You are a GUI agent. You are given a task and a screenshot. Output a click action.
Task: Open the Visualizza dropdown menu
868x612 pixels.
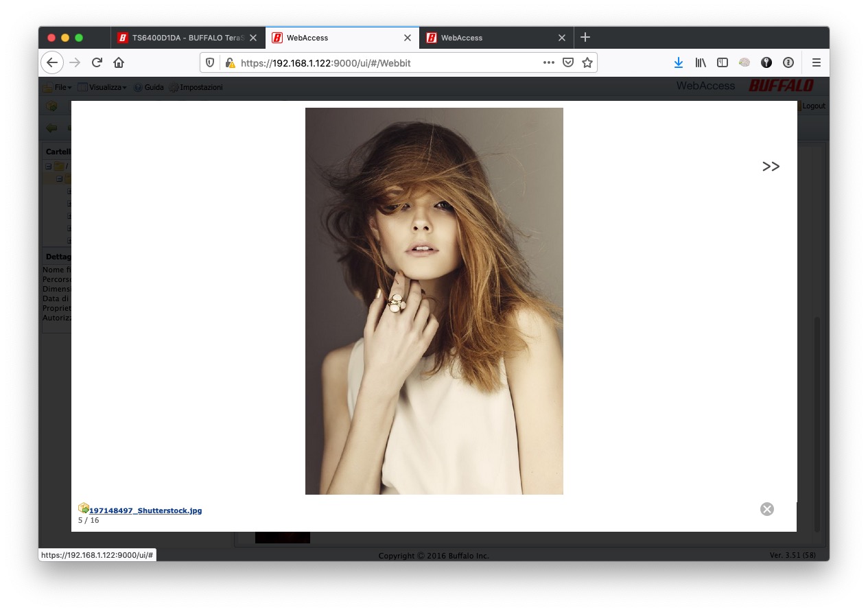pyautogui.click(x=102, y=87)
